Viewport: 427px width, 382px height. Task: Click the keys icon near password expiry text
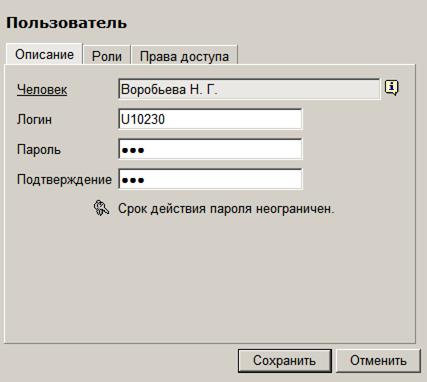click(101, 208)
